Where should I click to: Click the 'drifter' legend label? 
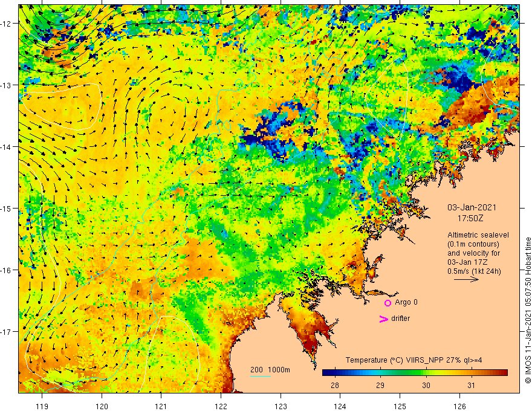[400, 319]
